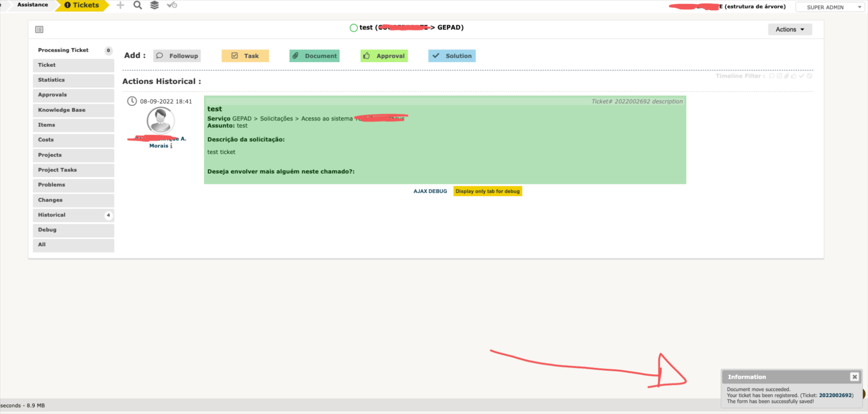This screenshot has width=868, height=414.
Task: Filter timeline by approvals with thumbs-up icon
Action: pos(794,76)
